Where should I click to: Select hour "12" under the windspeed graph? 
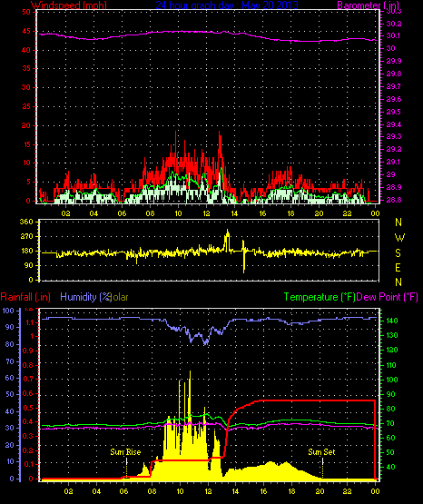click(x=206, y=213)
